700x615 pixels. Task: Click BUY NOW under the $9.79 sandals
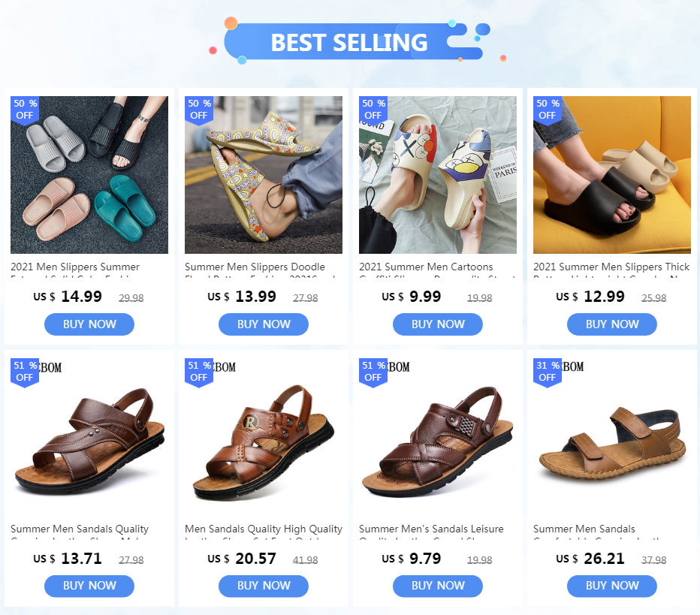(437, 586)
